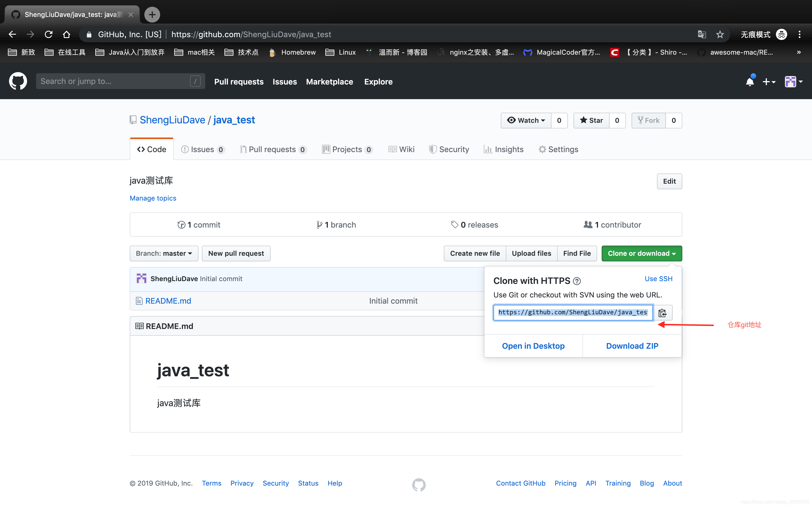Select the Security tab

454,149
